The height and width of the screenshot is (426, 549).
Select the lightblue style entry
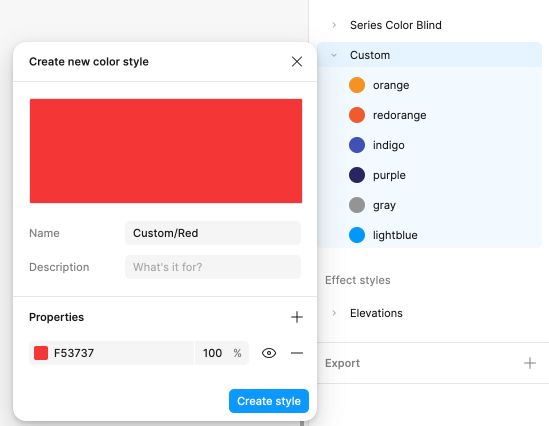tap(429, 235)
